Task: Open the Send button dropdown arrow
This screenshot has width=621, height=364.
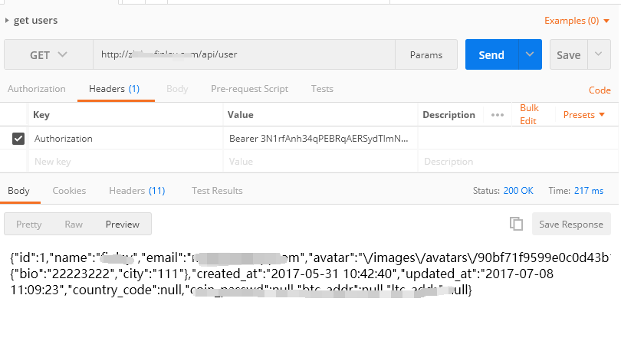Action: point(530,54)
